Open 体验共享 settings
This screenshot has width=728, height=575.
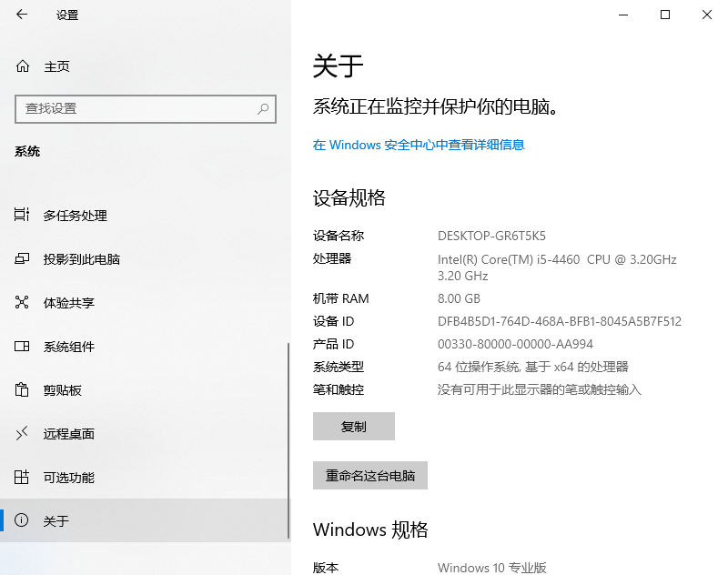(70, 303)
